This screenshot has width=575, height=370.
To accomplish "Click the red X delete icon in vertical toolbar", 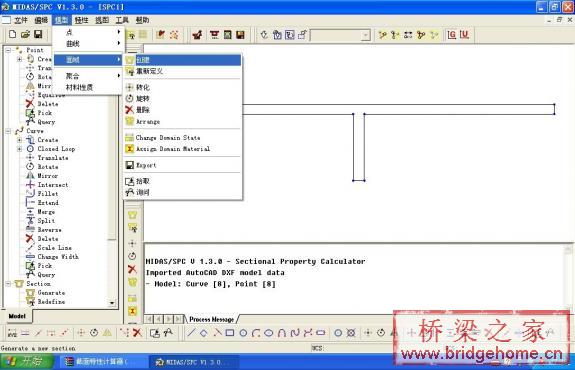I will tap(132, 269).
